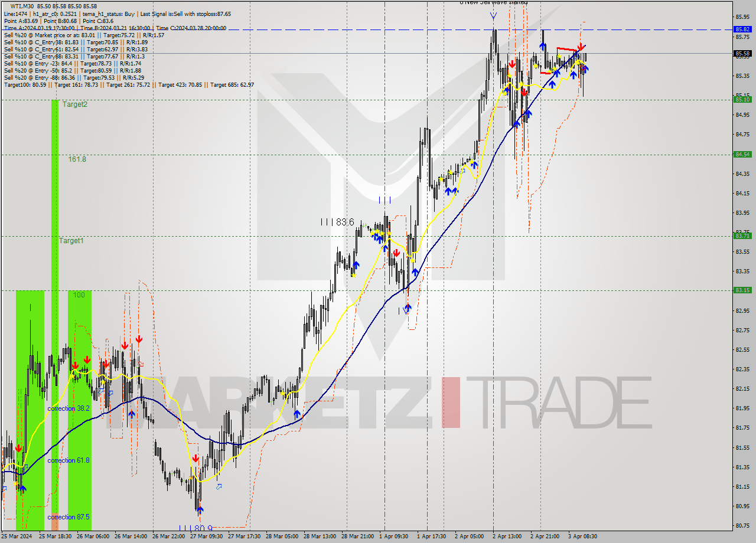Click the '26 Mar 06:00' time axis label
Screen dimensions: 756x543
tap(93, 537)
